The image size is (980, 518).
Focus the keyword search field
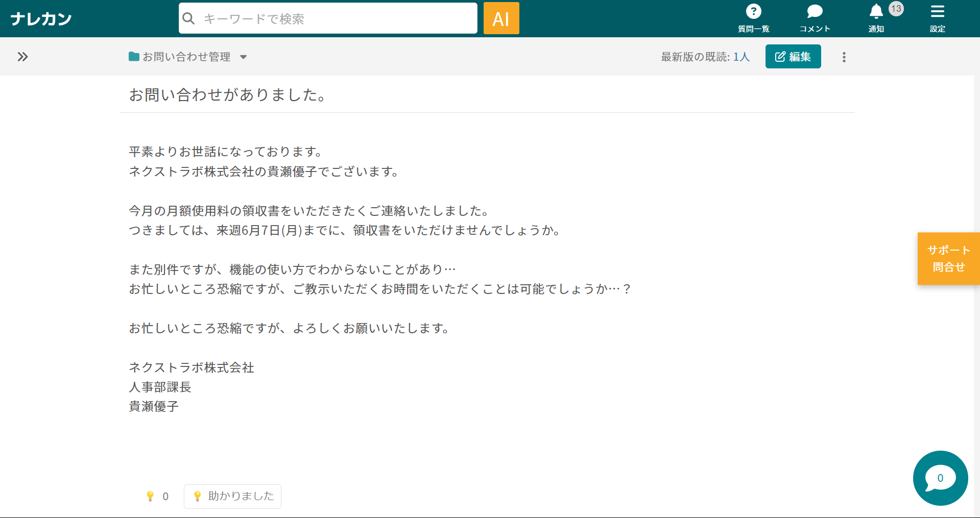(x=328, y=18)
